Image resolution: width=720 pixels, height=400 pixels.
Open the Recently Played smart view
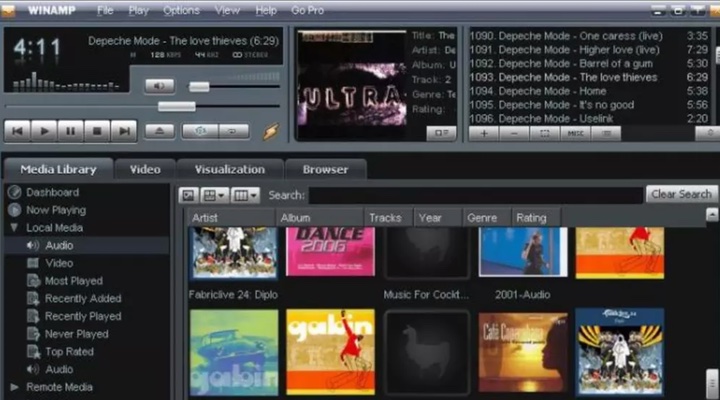(83, 316)
